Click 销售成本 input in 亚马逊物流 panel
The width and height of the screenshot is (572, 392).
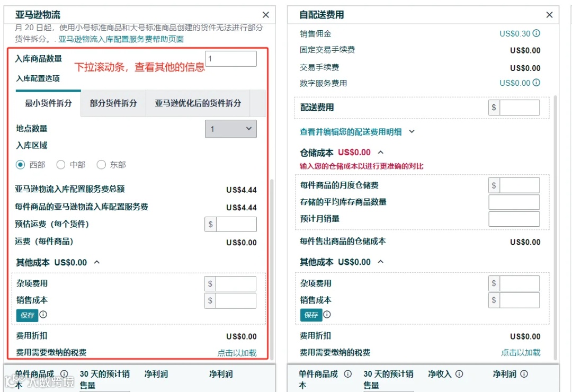point(236,301)
